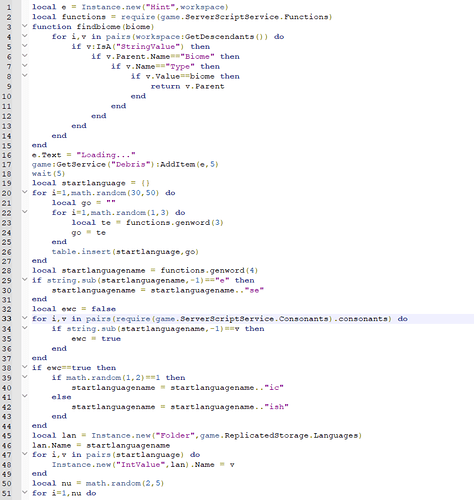Collapse the else branch fold arrow
This screenshot has height=500, width=474.
click(x=25, y=396)
